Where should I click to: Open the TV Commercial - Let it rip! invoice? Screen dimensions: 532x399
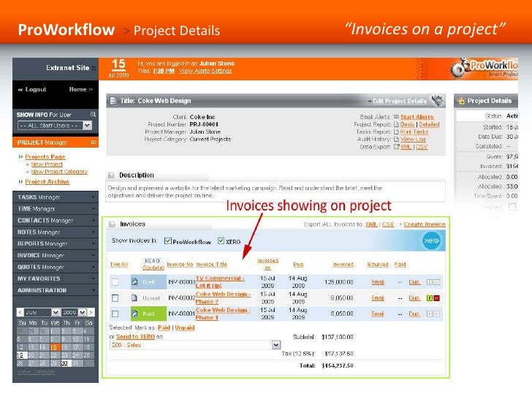[x=219, y=282]
